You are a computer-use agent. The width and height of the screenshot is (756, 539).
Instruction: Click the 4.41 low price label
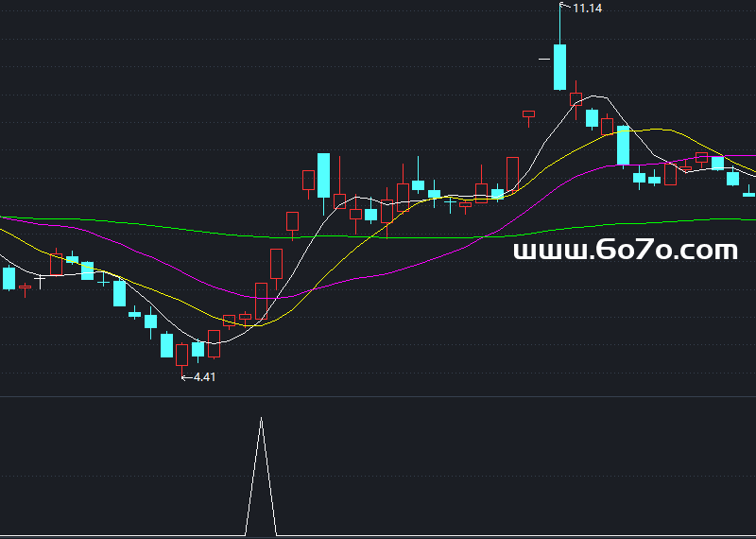(x=204, y=376)
